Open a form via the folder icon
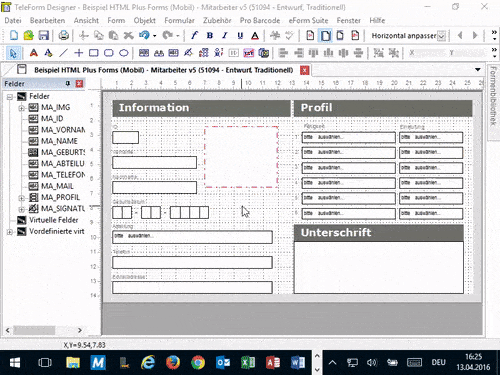Screen dimensions: 500x375 coord(29,35)
